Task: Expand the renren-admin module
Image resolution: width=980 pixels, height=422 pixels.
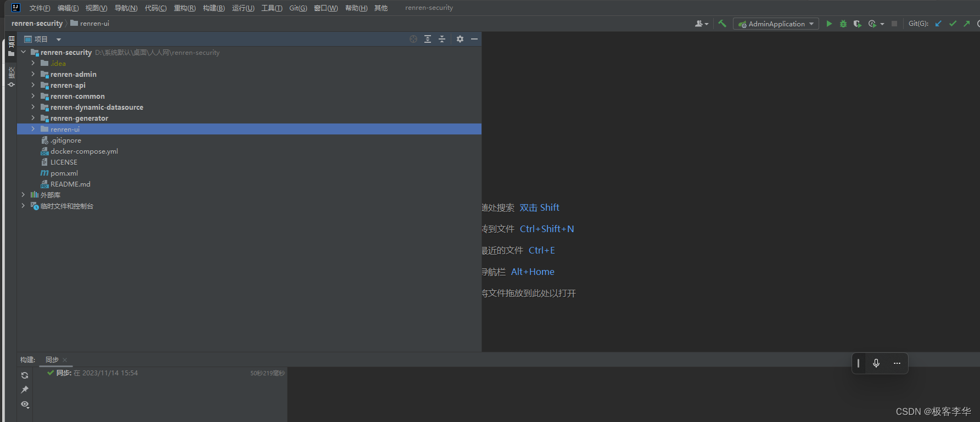Action: 33,74
